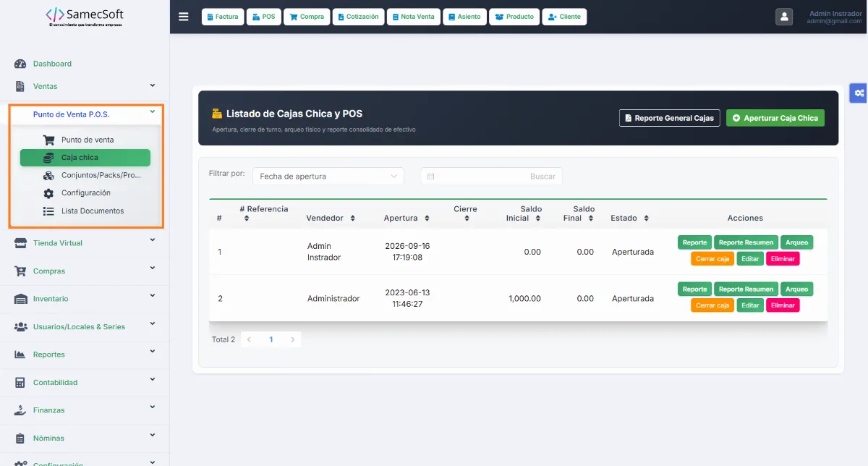Click Editar for Administrador row
The width and height of the screenshot is (868, 466).
tap(750, 305)
